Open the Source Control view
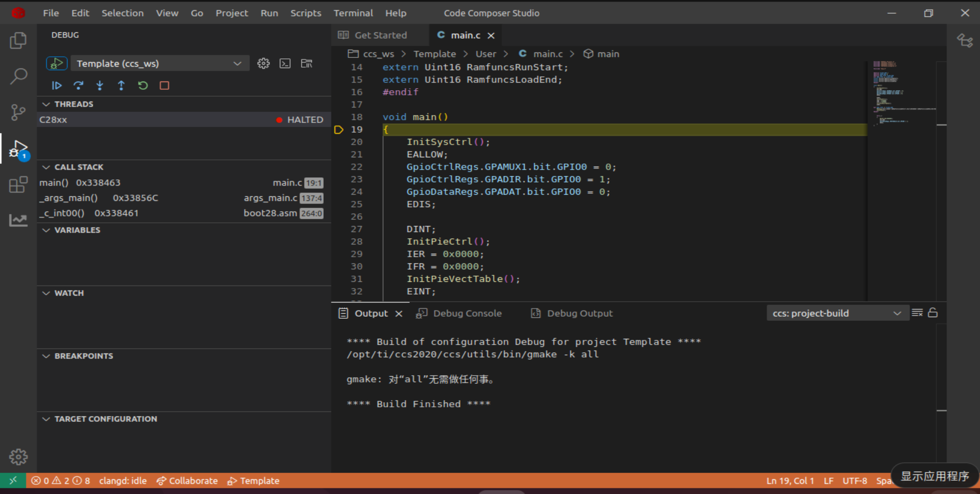Screen dimensions: 980x494 tap(18, 112)
